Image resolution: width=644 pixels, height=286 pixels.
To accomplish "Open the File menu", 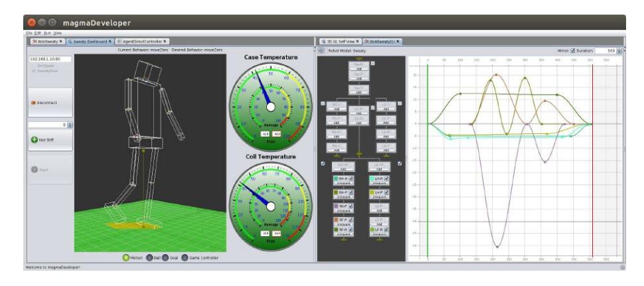I will pos(29,33).
